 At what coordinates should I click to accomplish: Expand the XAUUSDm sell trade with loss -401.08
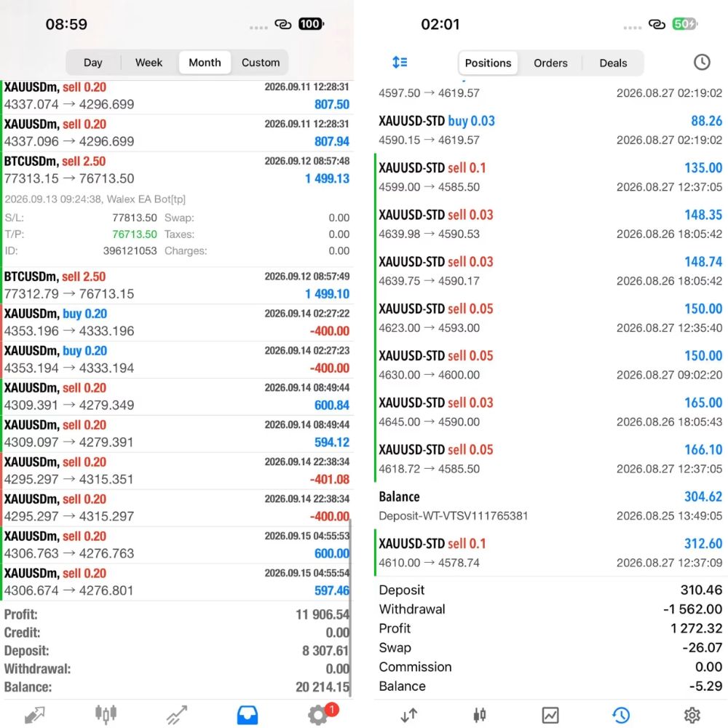click(177, 471)
